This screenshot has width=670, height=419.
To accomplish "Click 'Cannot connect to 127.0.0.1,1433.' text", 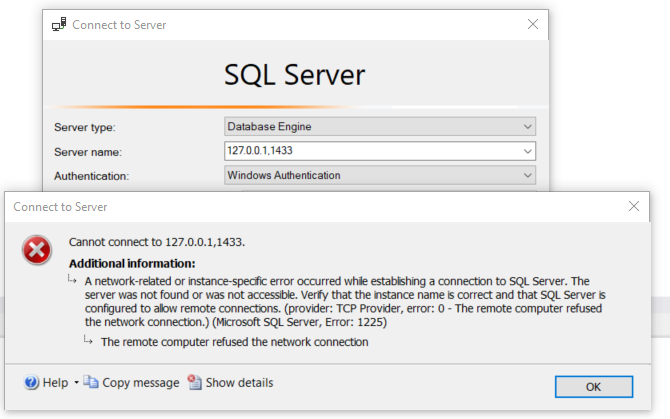I will (157, 242).
